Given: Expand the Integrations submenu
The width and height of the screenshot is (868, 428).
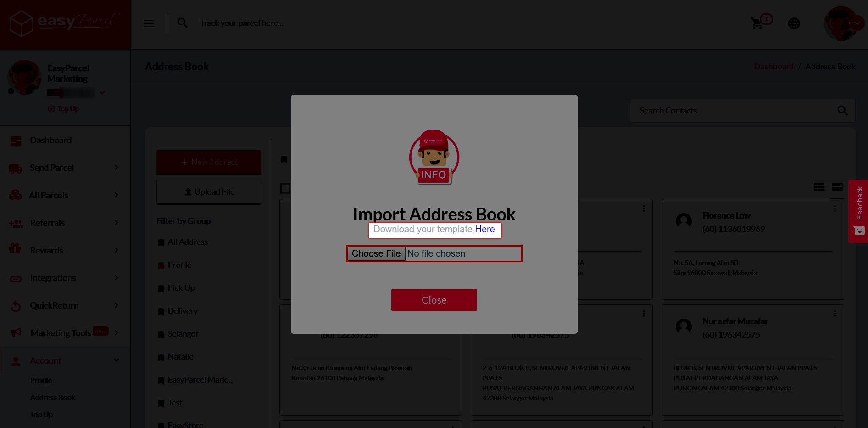Looking at the screenshot, I should coord(116,278).
